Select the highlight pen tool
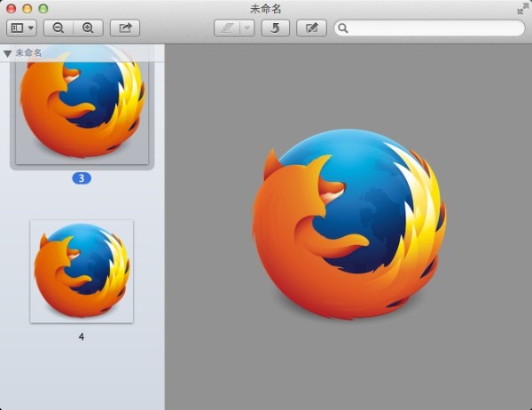 [227, 28]
